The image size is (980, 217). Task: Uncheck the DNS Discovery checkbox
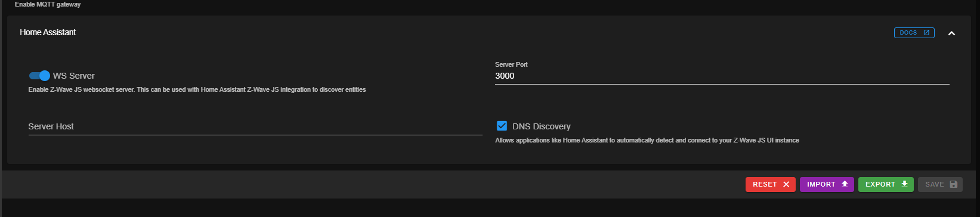(502, 126)
